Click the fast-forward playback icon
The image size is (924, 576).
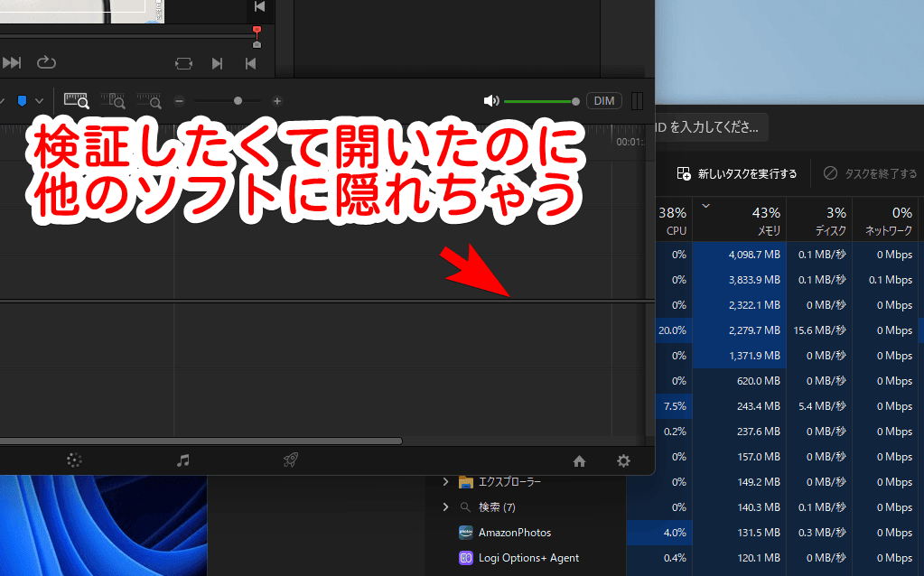point(12,63)
